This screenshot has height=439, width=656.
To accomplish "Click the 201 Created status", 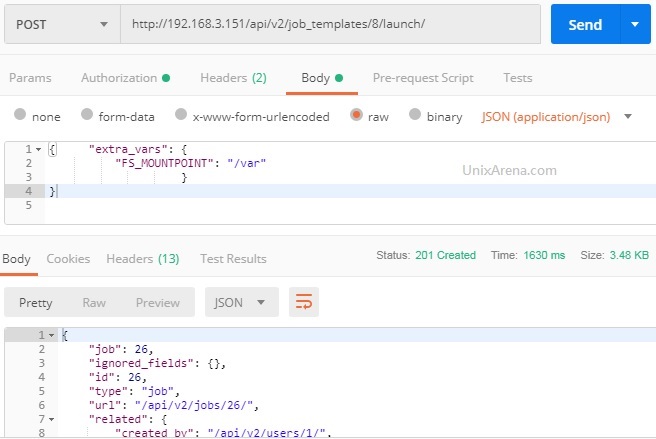I will tap(445, 255).
